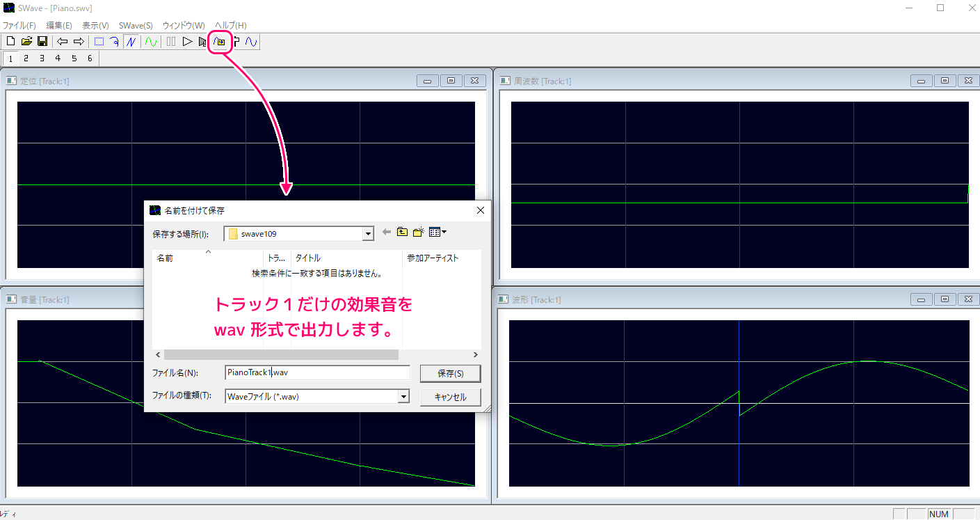Minimize the 定位 [Track:1] window
This screenshot has width=980, height=520.
click(427, 81)
